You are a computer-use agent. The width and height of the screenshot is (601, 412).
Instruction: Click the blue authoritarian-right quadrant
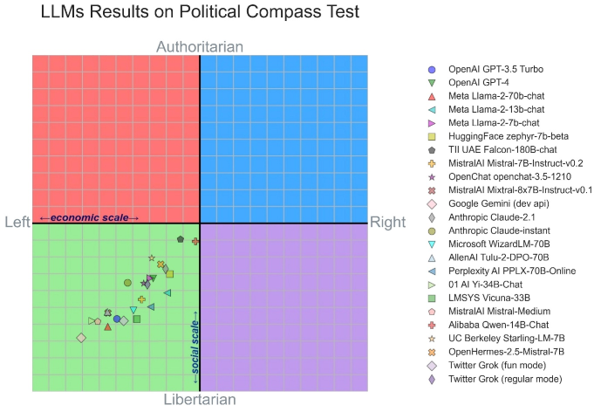pos(284,139)
